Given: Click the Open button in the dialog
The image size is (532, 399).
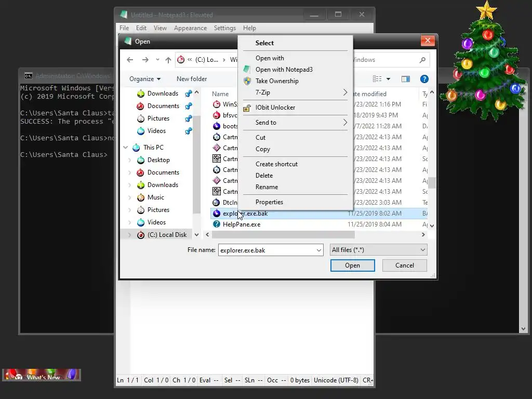Looking at the screenshot, I should (x=353, y=265).
